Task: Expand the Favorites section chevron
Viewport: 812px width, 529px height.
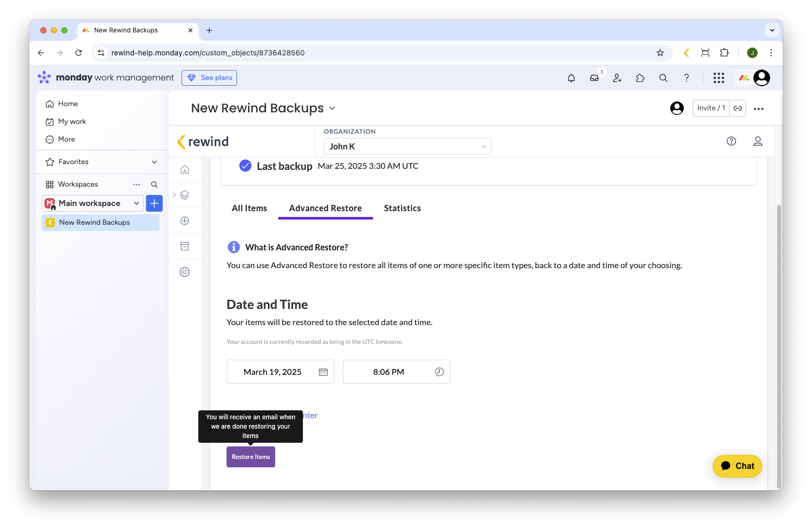Action: pos(154,162)
